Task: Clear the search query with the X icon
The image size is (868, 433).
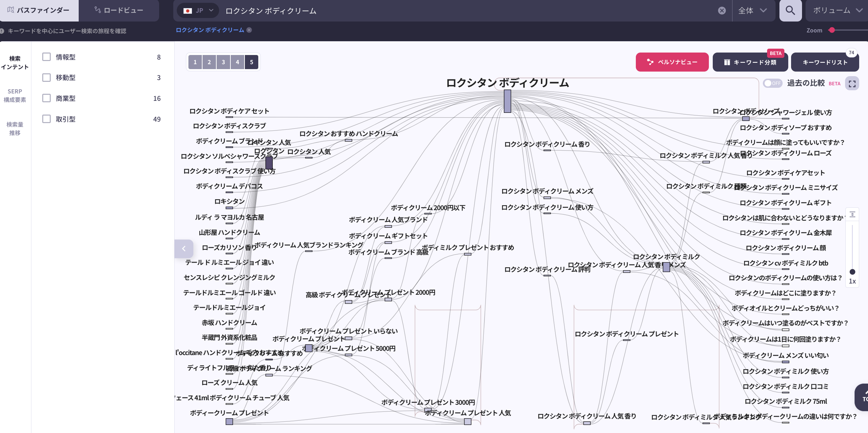Action: point(722,11)
